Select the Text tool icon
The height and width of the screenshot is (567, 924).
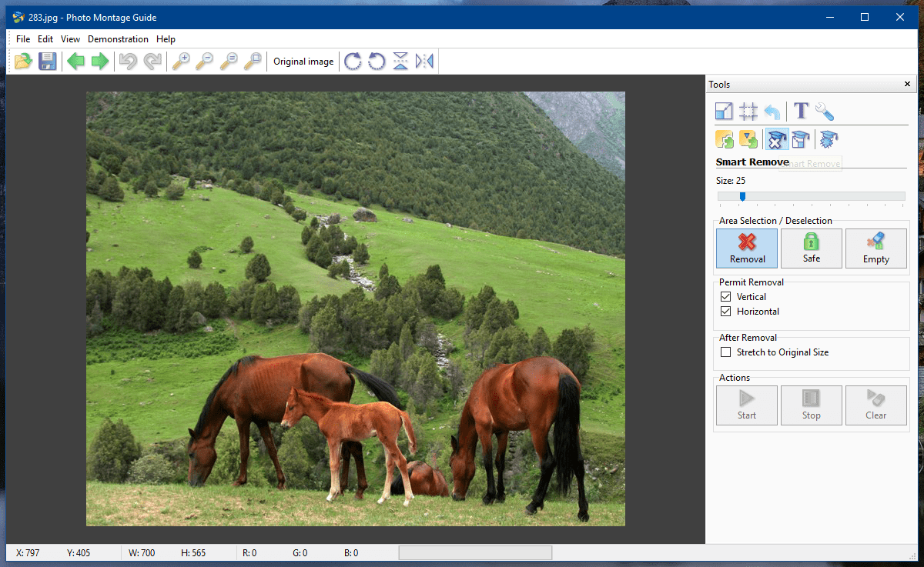801,112
